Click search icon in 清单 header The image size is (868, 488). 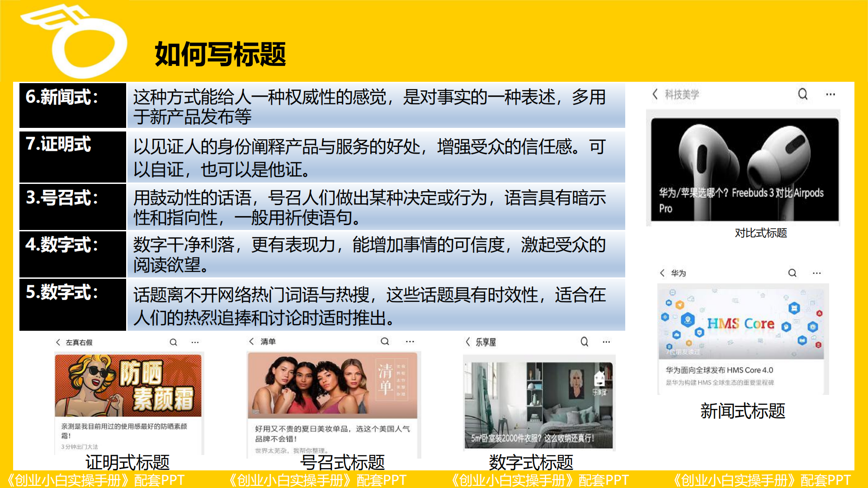pos(385,341)
